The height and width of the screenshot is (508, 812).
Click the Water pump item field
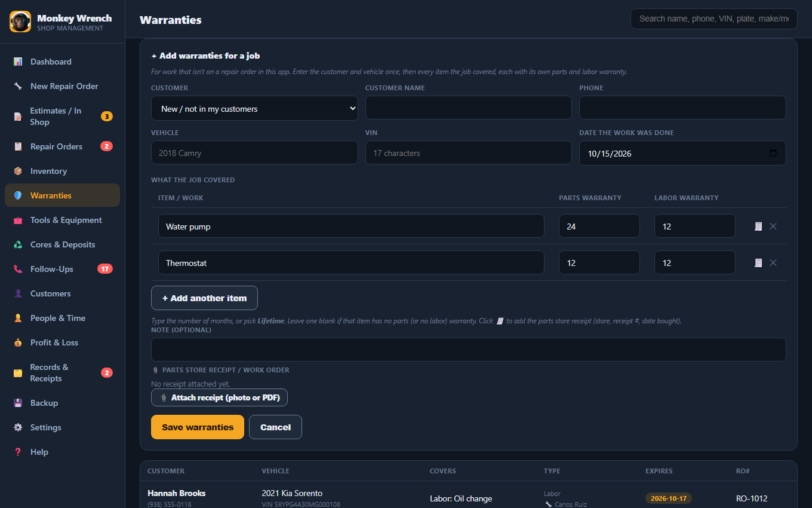pos(351,227)
